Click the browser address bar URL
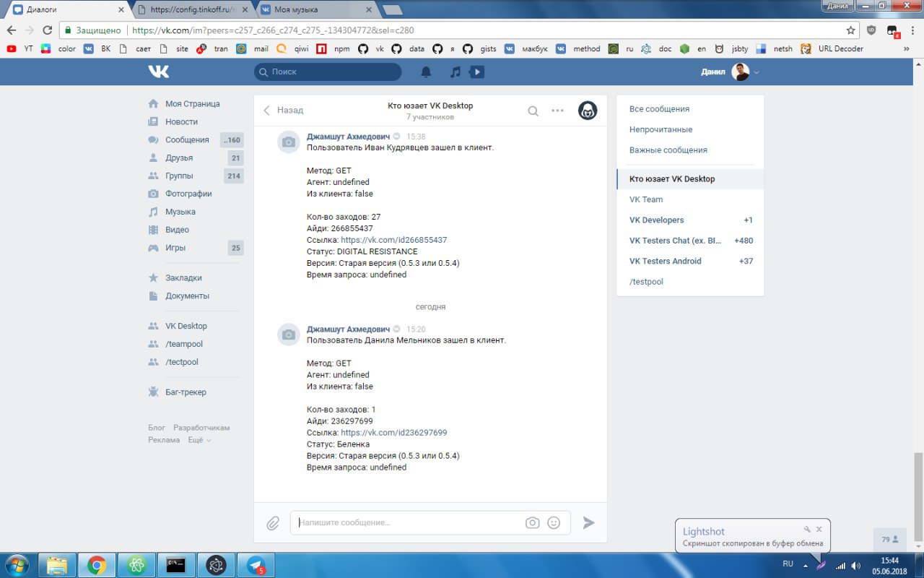Viewport: 924px width, 578px height. coord(273,30)
